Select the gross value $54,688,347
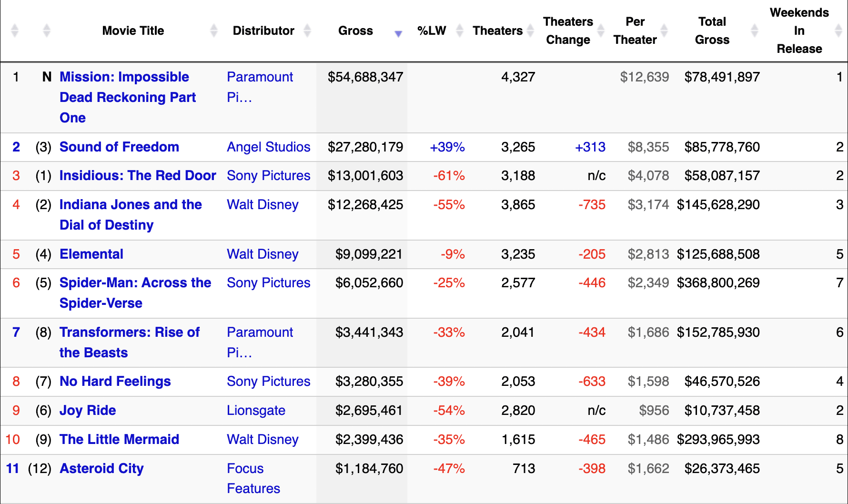Viewport: 848px width, 504px height. point(365,77)
